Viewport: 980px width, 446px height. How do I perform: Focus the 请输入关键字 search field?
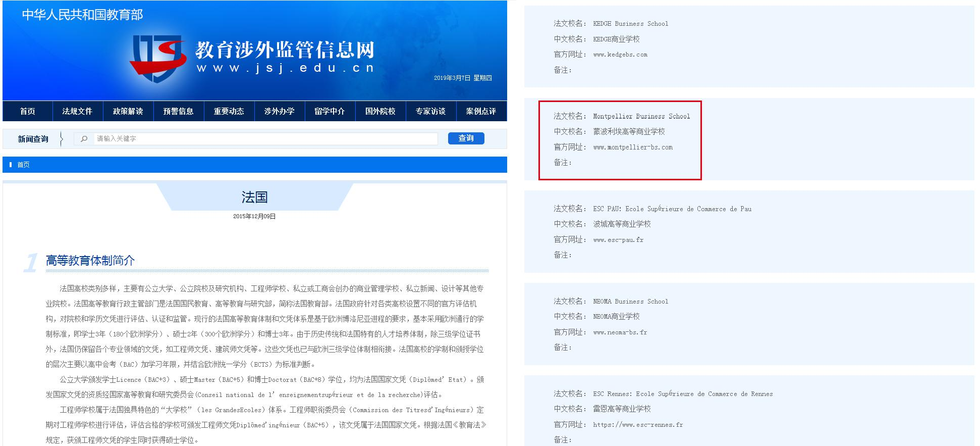pos(265,138)
